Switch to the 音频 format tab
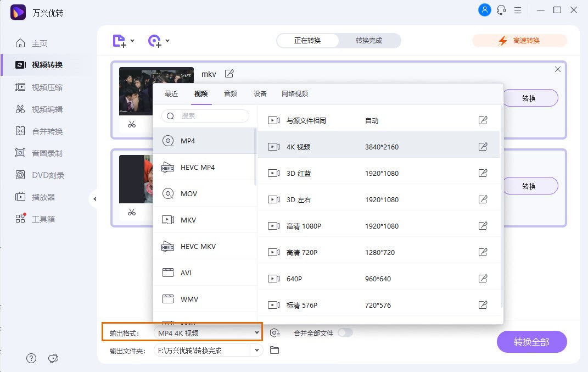 click(x=231, y=94)
